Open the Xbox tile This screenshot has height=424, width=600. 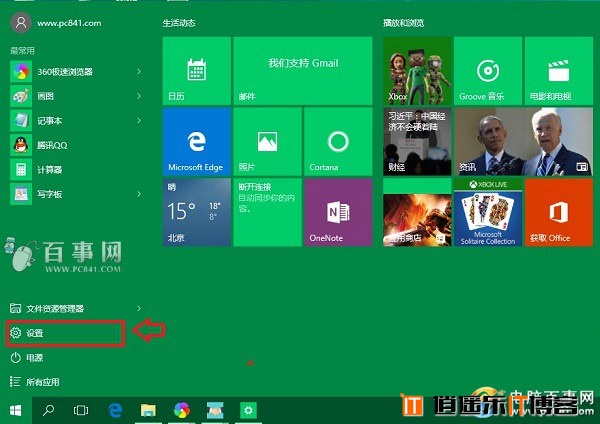[x=415, y=71]
